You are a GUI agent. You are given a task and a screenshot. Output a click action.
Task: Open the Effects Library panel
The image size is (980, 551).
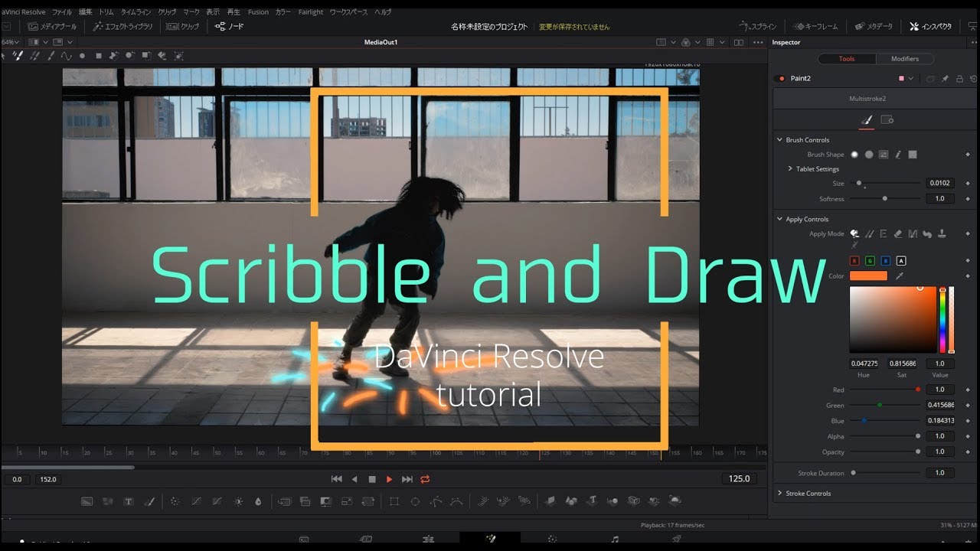122,26
